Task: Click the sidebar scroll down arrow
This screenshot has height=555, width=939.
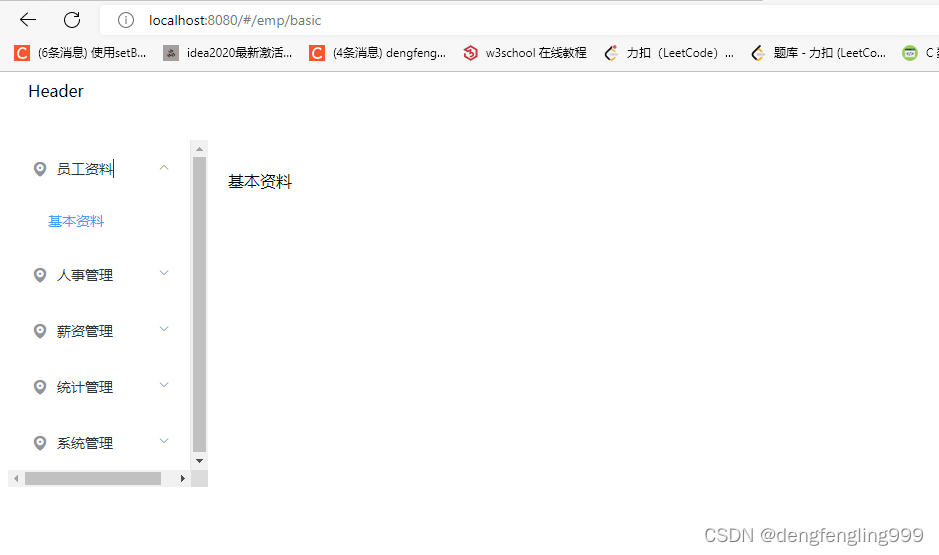Action: (x=199, y=461)
